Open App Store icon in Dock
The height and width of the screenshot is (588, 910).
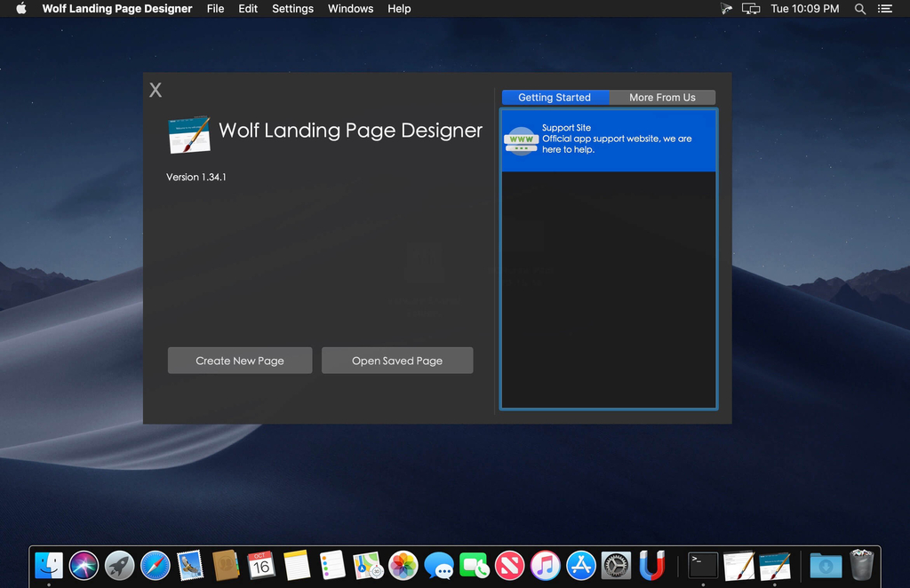click(x=581, y=566)
